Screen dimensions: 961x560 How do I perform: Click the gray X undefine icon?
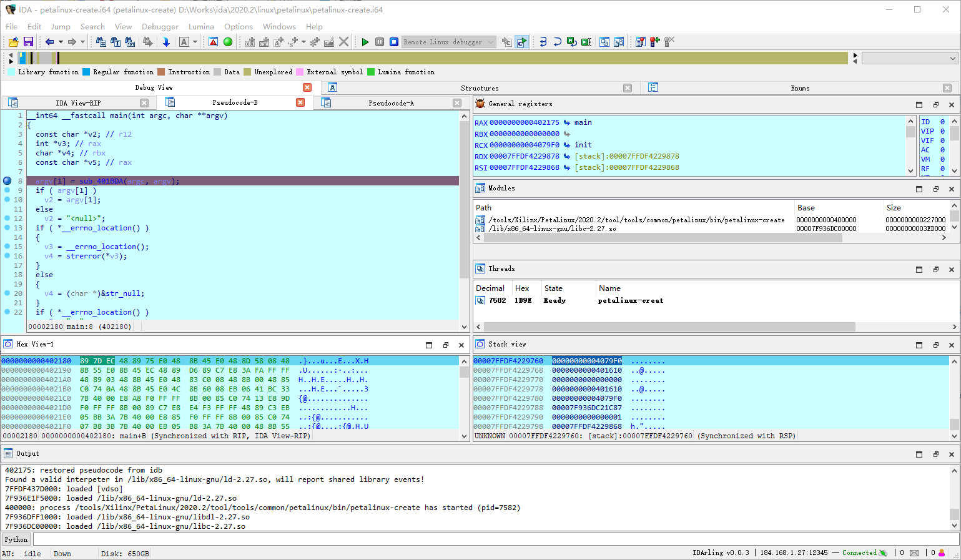pos(343,42)
